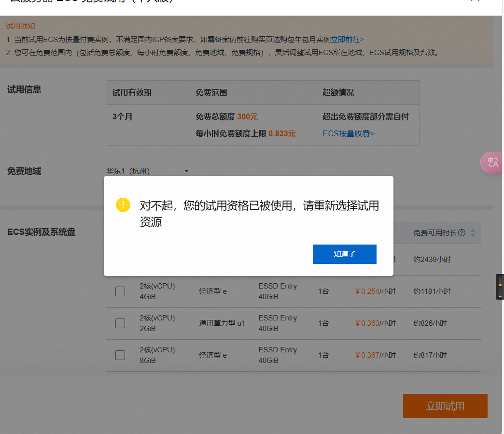Click help icon beside 免费可用时长
504x434 pixels.
pyautogui.click(x=462, y=233)
